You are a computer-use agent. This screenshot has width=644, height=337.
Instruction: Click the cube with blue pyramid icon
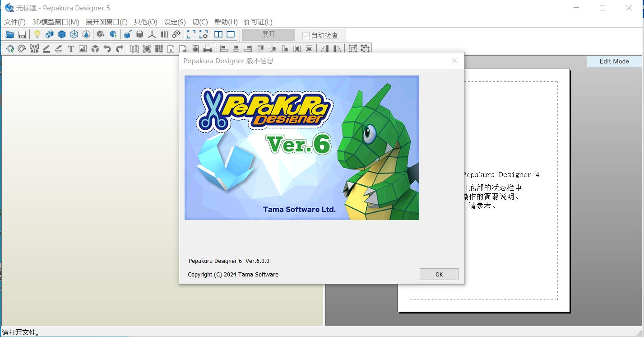point(86,35)
